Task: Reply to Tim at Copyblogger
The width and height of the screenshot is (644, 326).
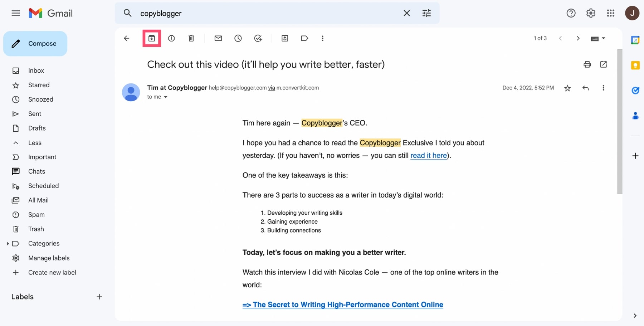Action: pos(586,88)
